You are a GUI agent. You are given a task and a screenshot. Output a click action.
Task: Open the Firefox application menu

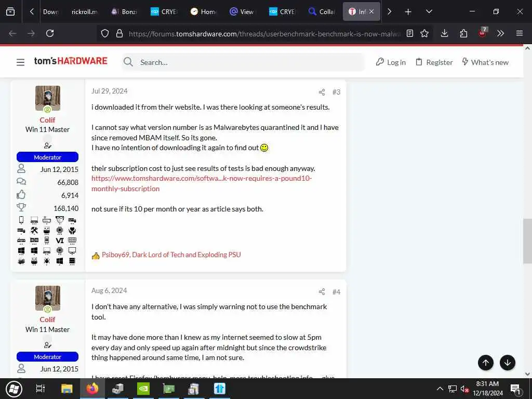[520, 33]
